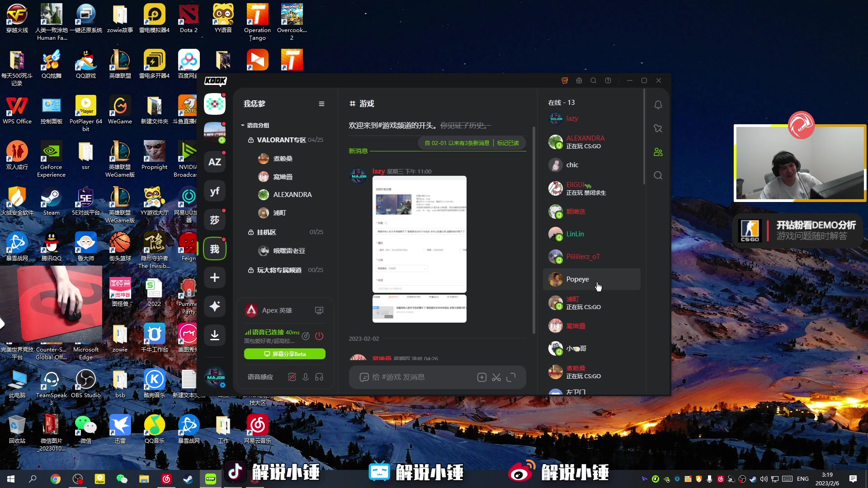The image size is (868, 488).
Task: Click the search magnifier in the right panel
Action: click(x=658, y=175)
